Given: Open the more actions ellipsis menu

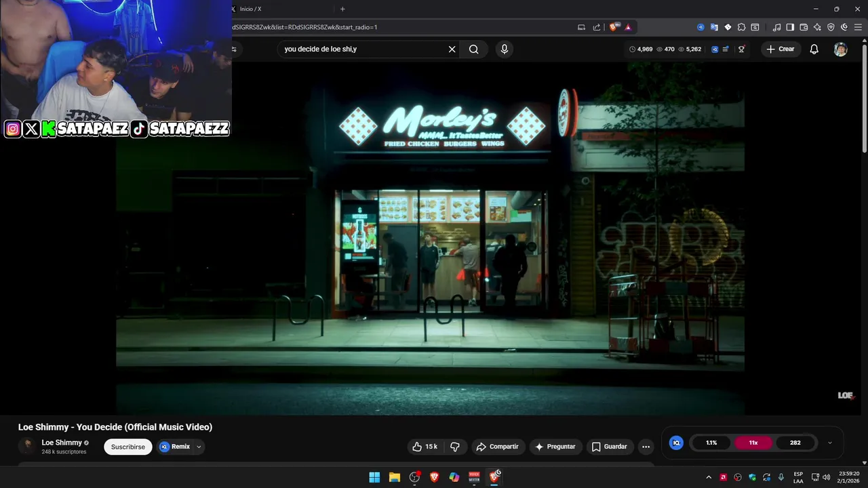Looking at the screenshot, I should [646, 447].
